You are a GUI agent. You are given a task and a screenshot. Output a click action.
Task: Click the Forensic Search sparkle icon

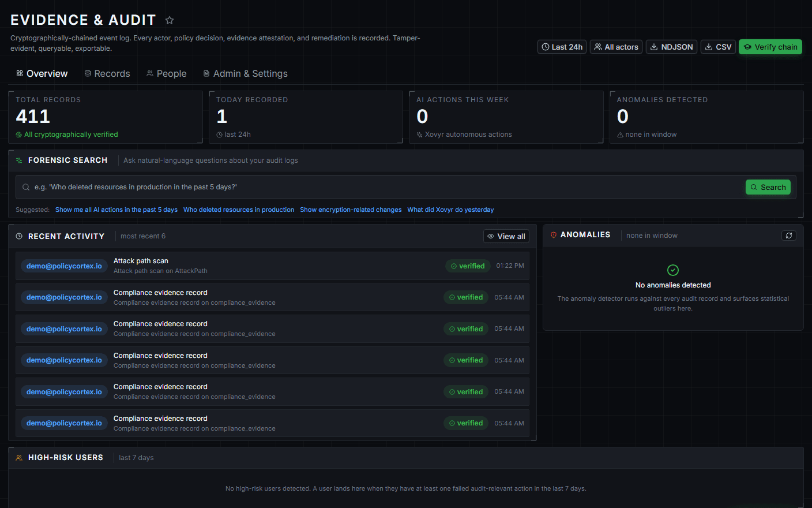(19, 160)
